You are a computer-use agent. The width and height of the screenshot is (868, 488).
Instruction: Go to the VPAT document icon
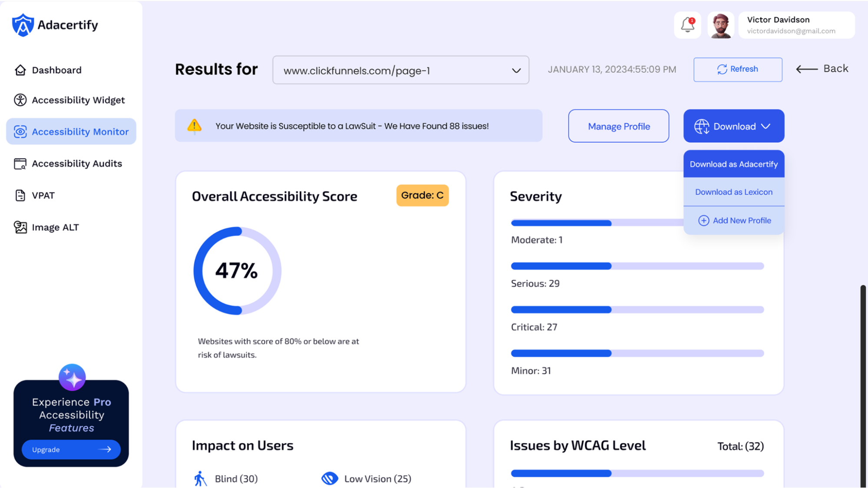coord(20,196)
